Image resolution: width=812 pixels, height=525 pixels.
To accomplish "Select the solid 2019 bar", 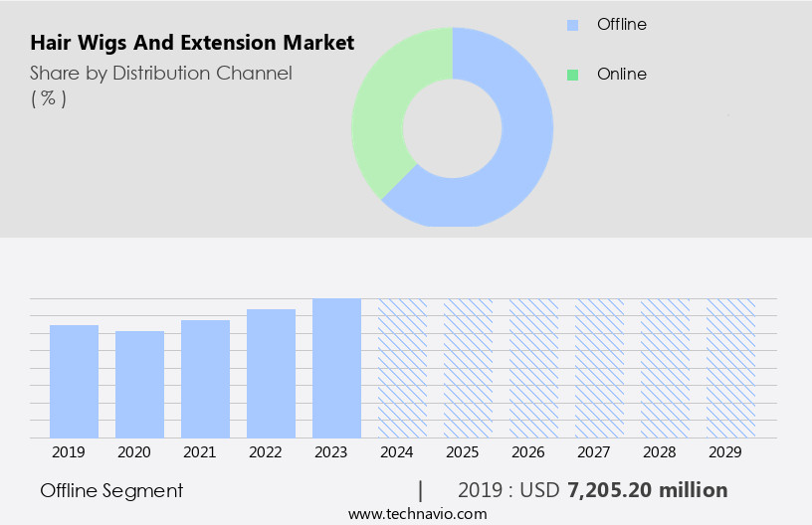I will pos(74,381).
